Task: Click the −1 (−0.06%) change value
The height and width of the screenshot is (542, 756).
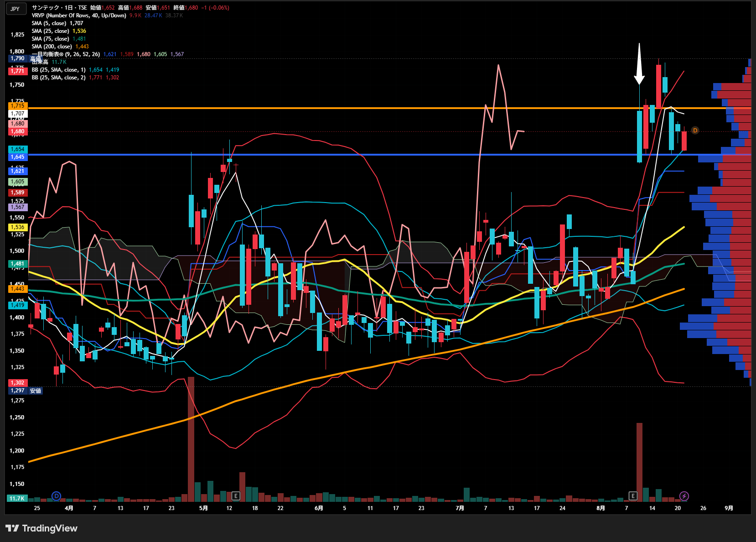Action: click(x=215, y=8)
